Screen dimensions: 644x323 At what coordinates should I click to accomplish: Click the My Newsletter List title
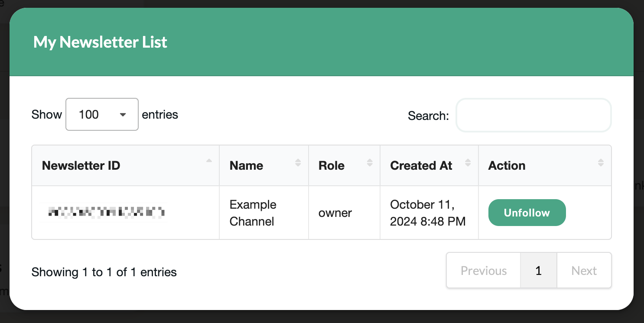(100, 42)
